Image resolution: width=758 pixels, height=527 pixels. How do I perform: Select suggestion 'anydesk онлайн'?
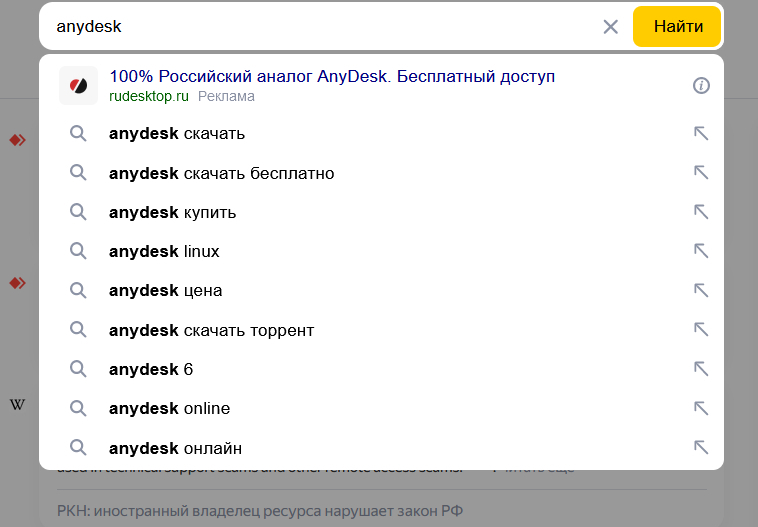tap(381, 448)
